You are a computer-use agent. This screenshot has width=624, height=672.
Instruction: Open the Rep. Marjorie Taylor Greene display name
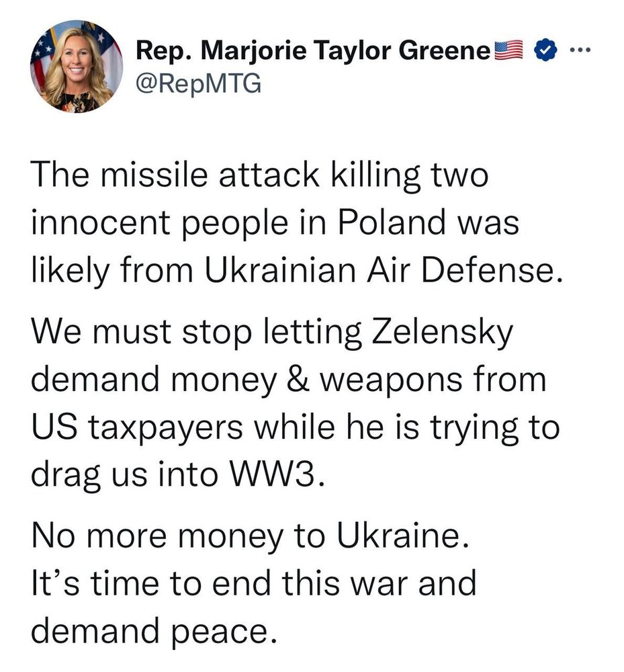pyautogui.click(x=314, y=51)
